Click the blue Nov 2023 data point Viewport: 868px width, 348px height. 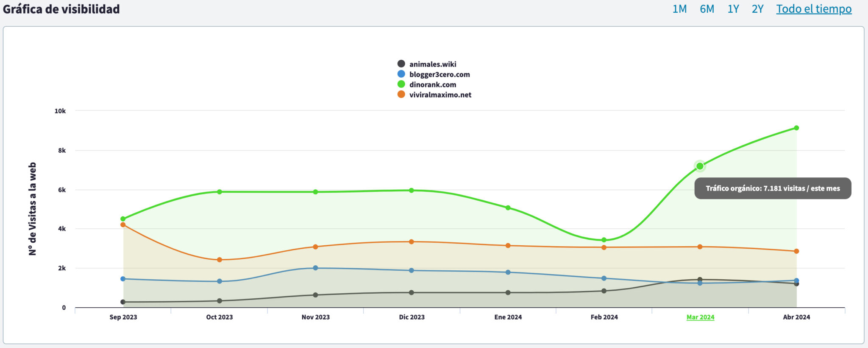315,268
